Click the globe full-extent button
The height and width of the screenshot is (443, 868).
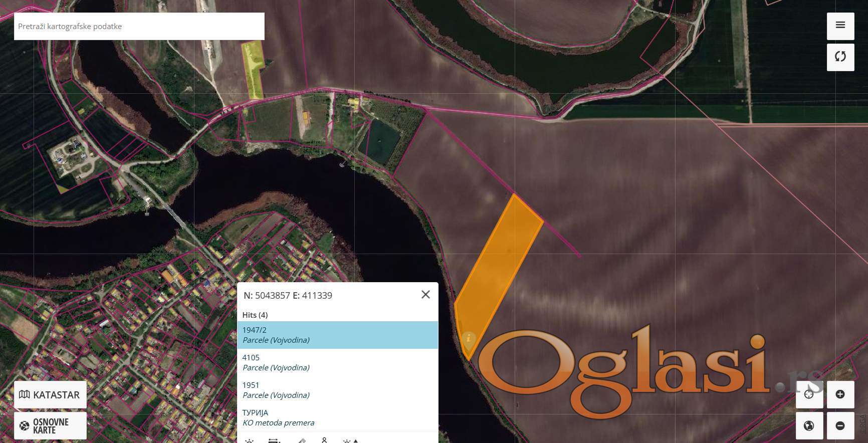point(809,425)
